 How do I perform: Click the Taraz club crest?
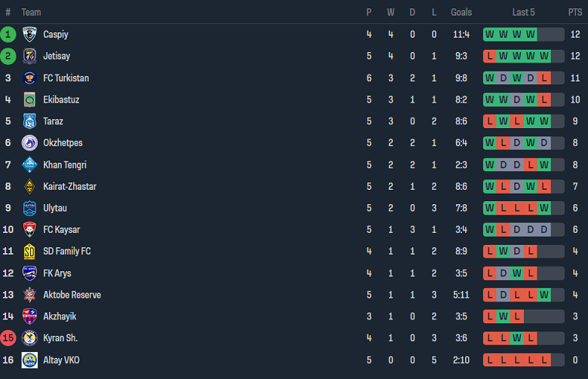pos(29,121)
